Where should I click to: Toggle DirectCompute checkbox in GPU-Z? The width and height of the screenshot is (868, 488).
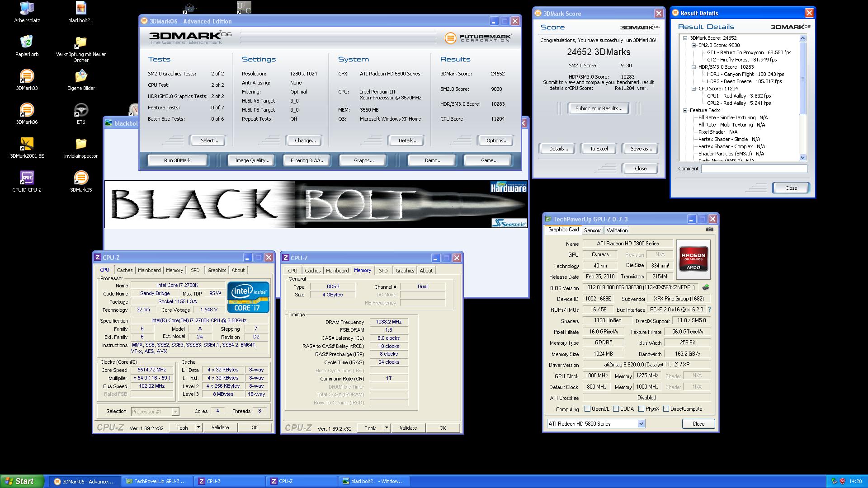(x=666, y=409)
